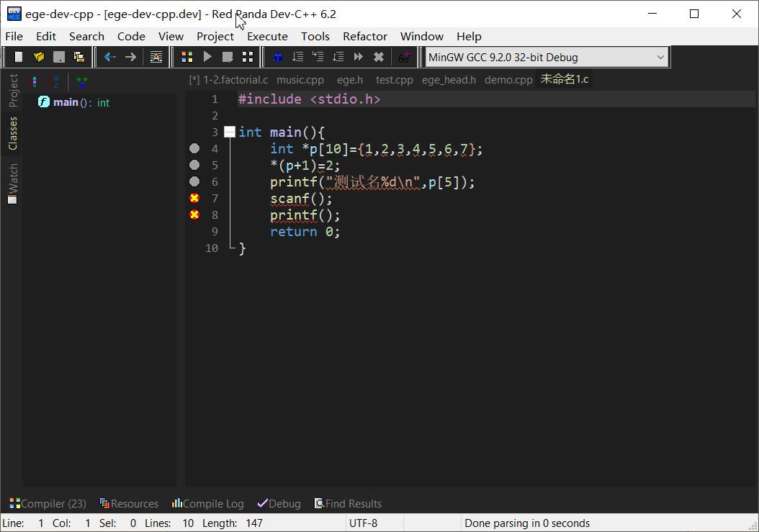
Task: Open the File menu
Action: point(14,36)
